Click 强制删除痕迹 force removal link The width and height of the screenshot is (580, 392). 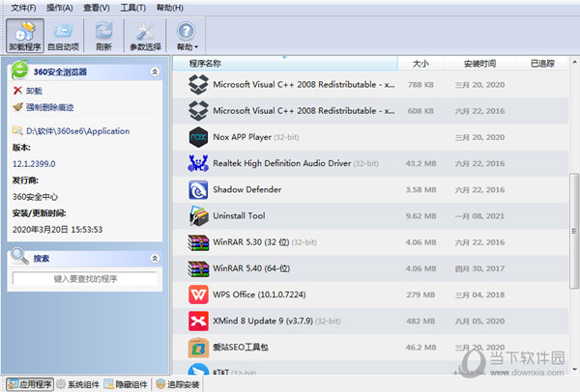click(x=50, y=107)
